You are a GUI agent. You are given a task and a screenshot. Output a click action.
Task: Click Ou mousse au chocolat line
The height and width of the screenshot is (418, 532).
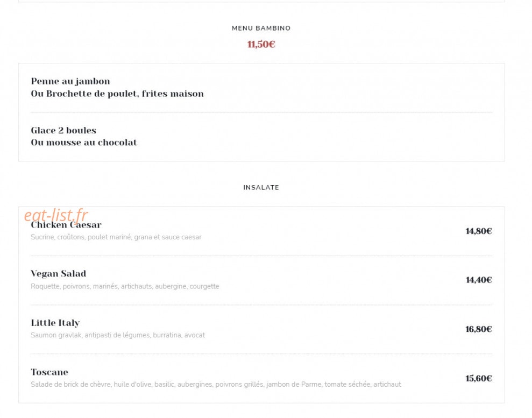tap(84, 143)
